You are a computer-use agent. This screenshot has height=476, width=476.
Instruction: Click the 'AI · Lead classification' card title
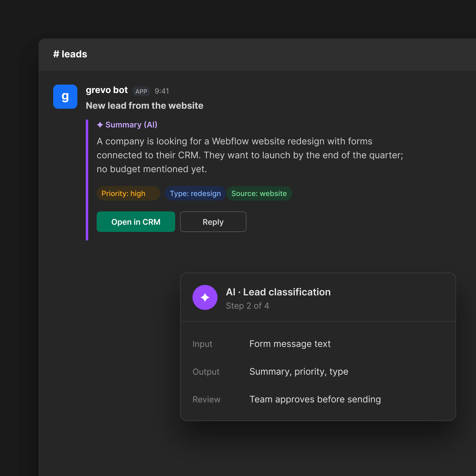[x=278, y=292]
